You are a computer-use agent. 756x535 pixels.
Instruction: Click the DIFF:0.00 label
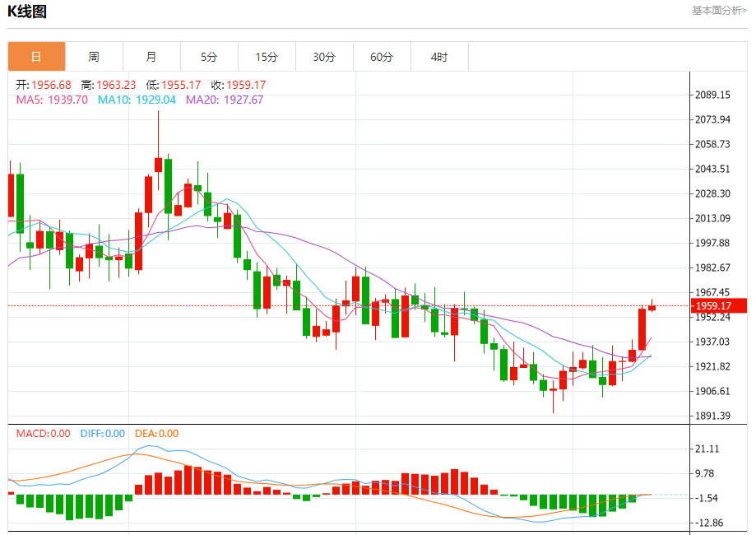(x=103, y=434)
